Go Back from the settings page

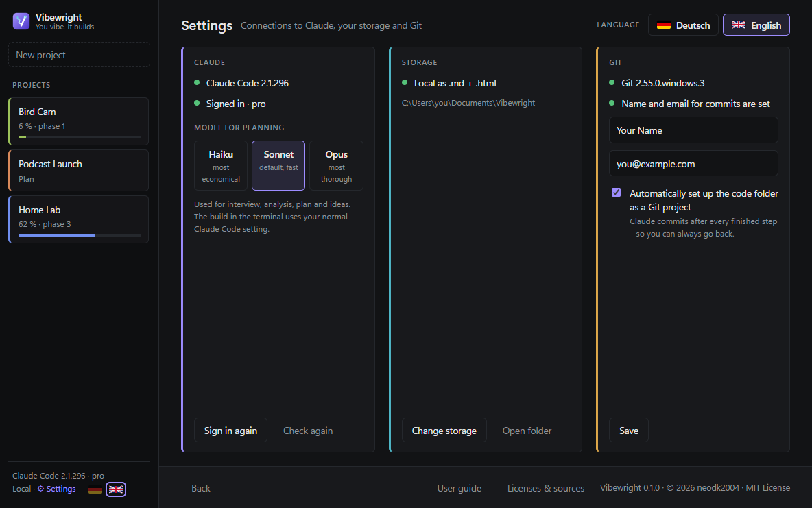[201, 488]
